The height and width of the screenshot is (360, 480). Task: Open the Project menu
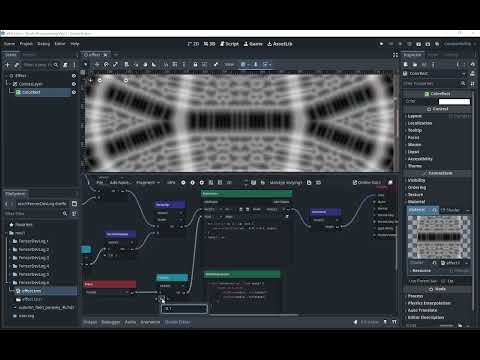(26, 44)
